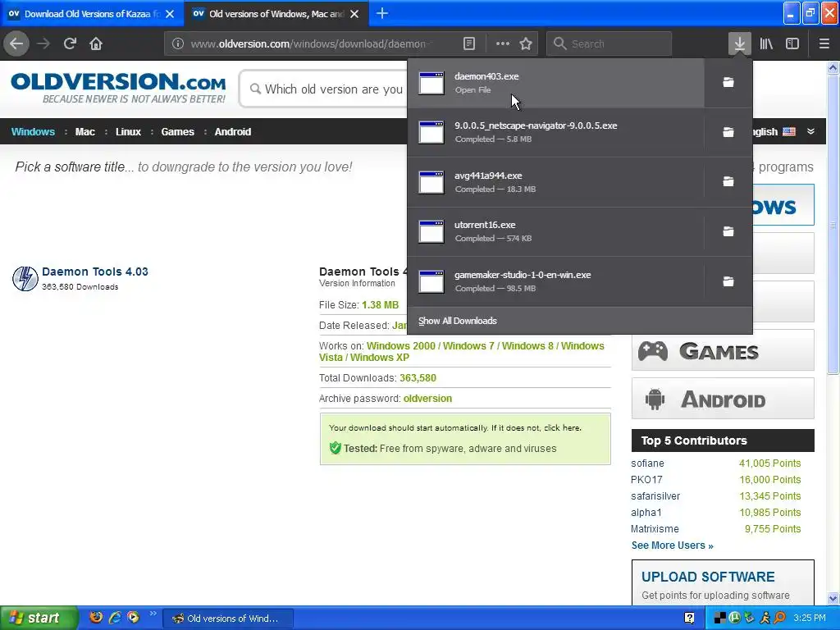Focus the browser Search box
Screen dimensions: 840x630
(609, 43)
